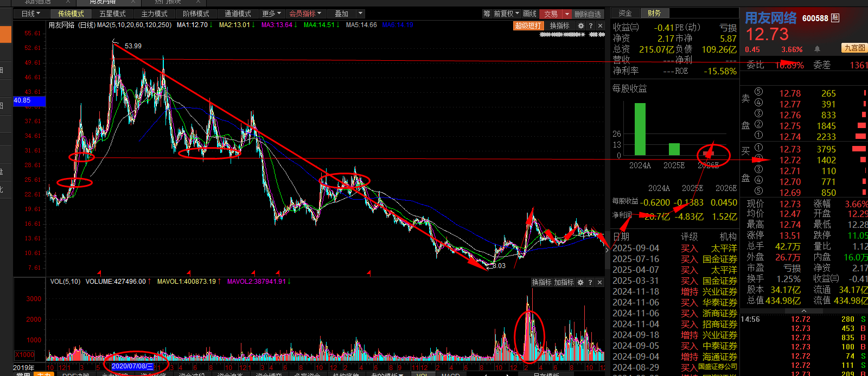The image size is (868, 376).
Task: Switch to the 资金 tab
Action: [x=625, y=13]
